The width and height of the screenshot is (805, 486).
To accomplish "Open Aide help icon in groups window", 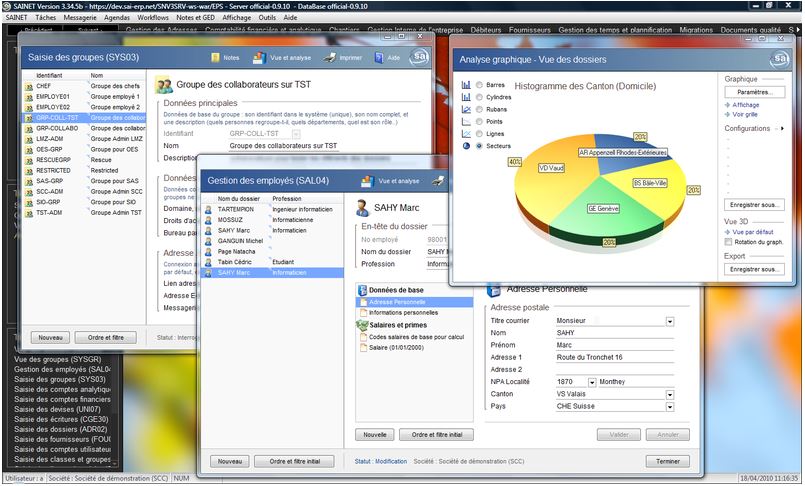I will [378, 59].
